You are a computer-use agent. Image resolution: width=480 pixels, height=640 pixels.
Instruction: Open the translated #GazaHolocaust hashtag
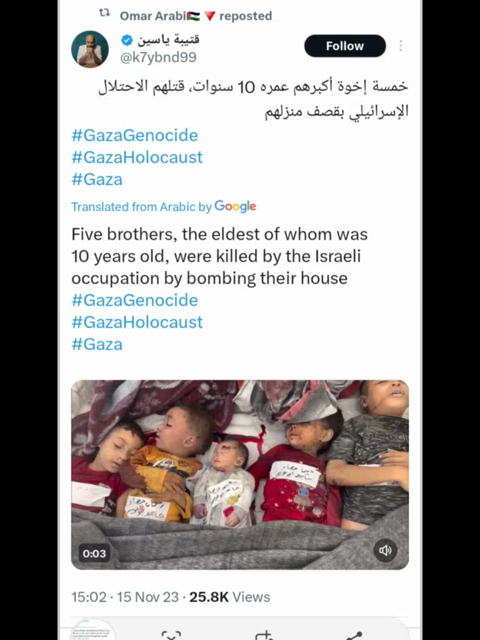click(137, 322)
